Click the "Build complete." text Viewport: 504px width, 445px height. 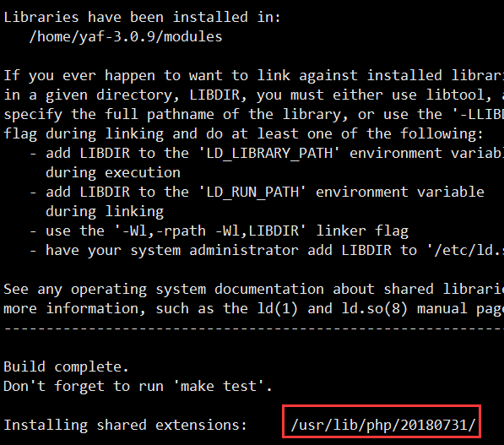click(x=66, y=367)
